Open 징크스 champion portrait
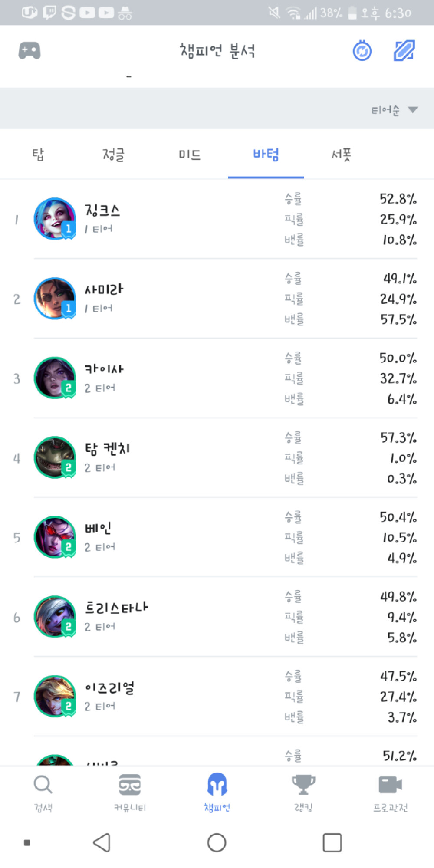Viewport: 434px width, 868px height. 55,219
